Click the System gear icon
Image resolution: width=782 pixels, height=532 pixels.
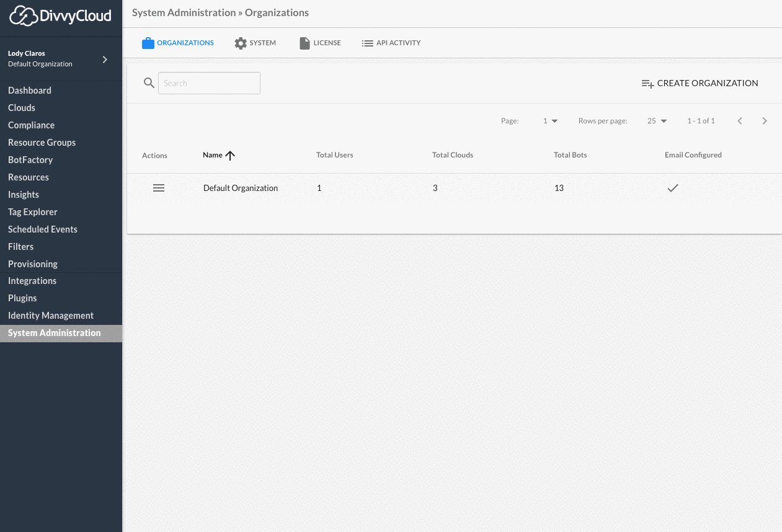point(241,43)
